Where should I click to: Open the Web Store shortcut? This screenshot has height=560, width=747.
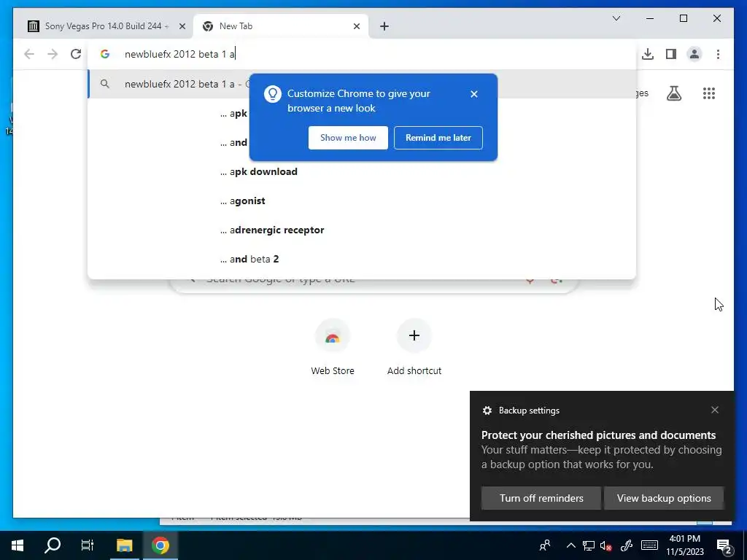coord(333,348)
